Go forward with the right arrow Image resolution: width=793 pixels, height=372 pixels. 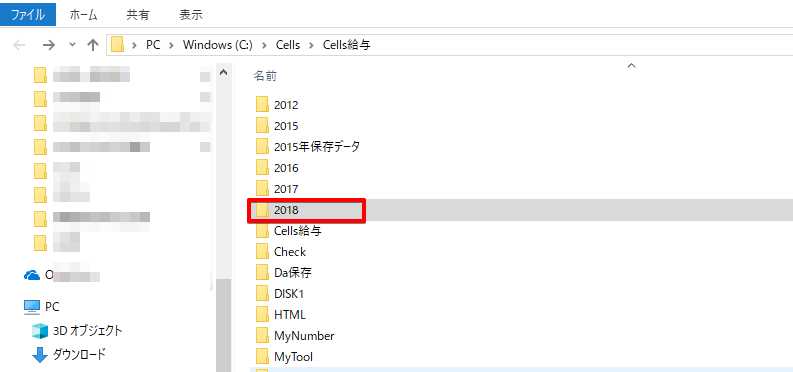point(49,45)
